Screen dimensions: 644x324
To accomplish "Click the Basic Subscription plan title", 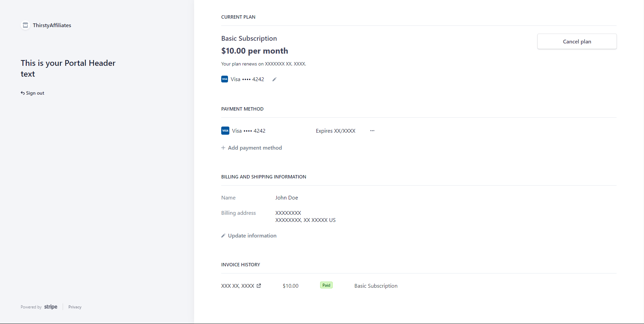I will (x=249, y=38).
